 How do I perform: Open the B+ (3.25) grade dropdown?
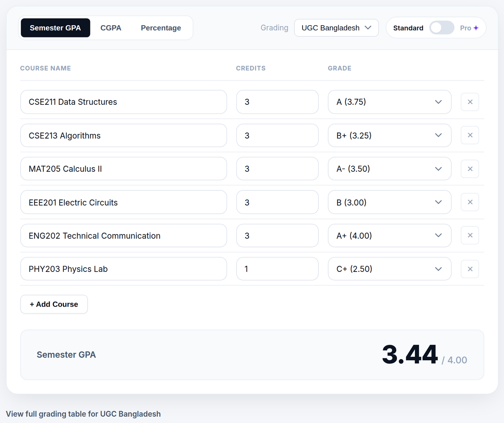390,135
